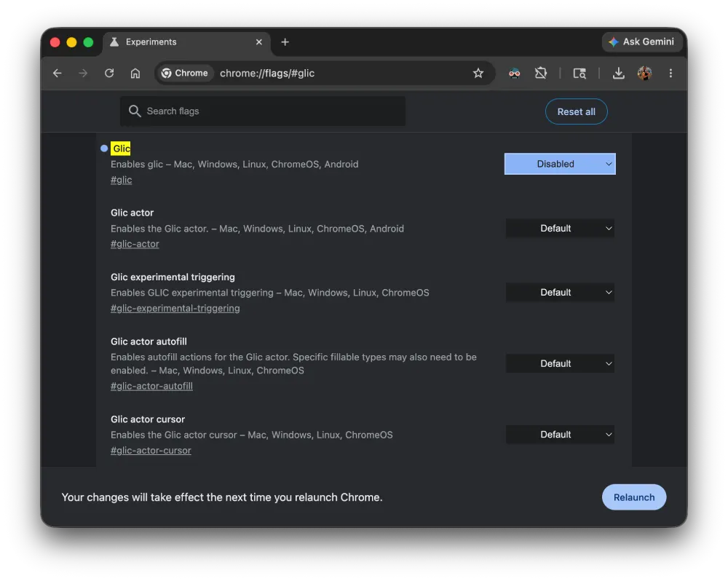Open the home page icon
The width and height of the screenshot is (728, 581).
click(x=135, y=74)
